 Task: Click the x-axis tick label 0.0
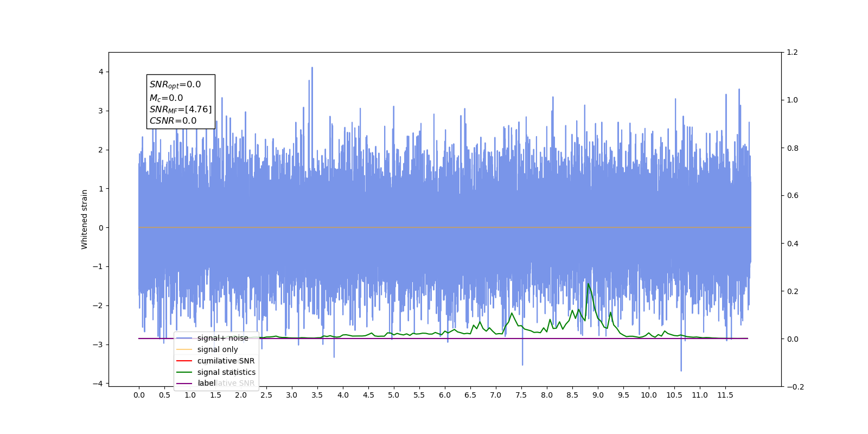[139, 395]
